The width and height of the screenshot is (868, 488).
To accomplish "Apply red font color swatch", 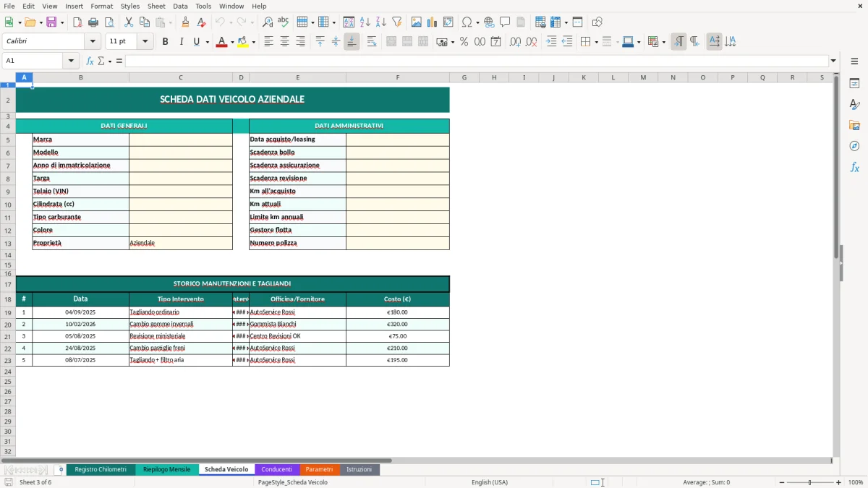I will 221,42.
